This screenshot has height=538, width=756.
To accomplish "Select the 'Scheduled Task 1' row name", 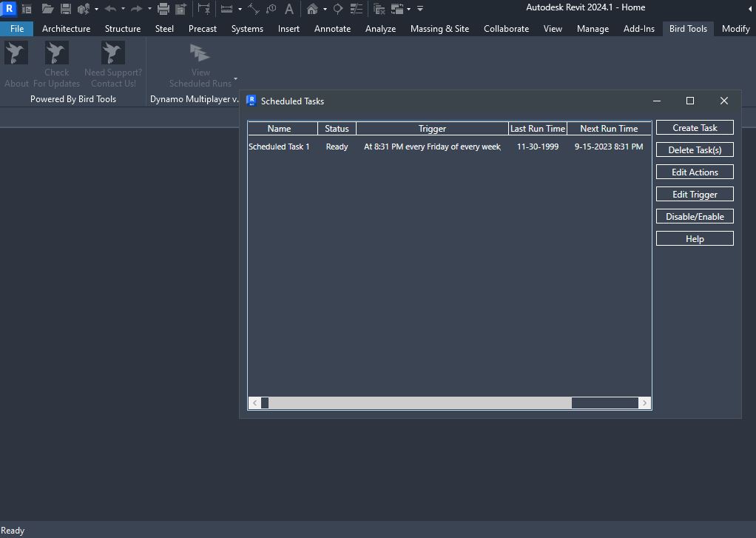I will tap(279, 147).
